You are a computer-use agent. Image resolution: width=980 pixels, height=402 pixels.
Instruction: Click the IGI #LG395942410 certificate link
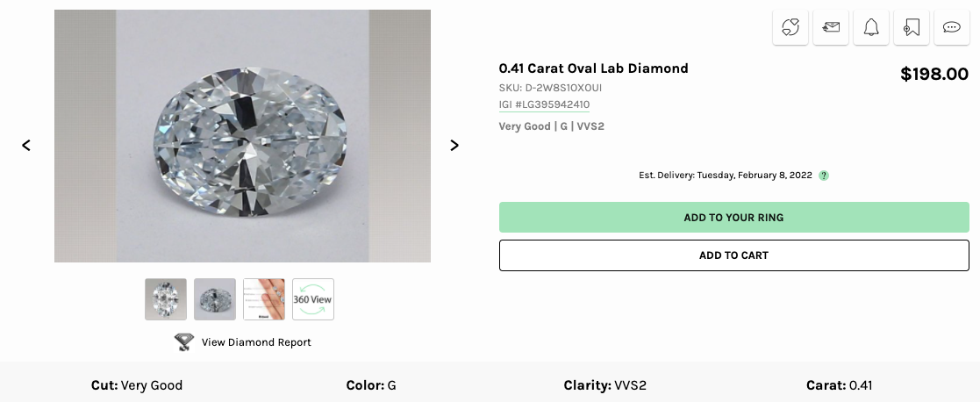tap(544, 104)
